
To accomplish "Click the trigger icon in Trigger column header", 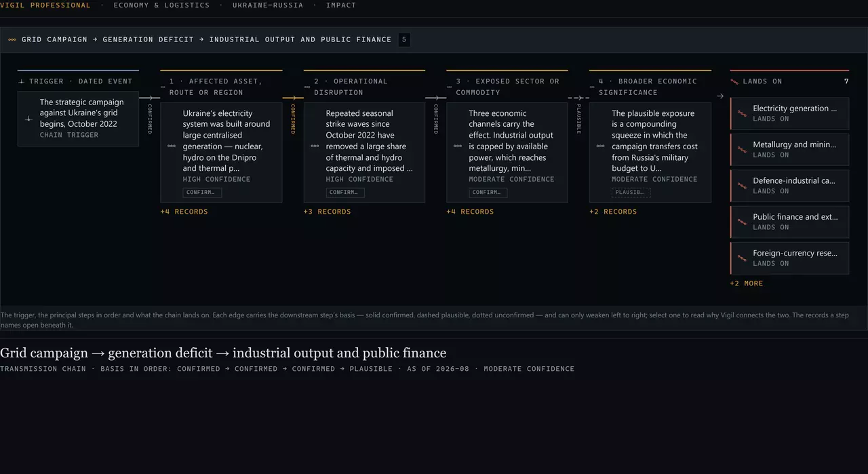I will [22, 81].
